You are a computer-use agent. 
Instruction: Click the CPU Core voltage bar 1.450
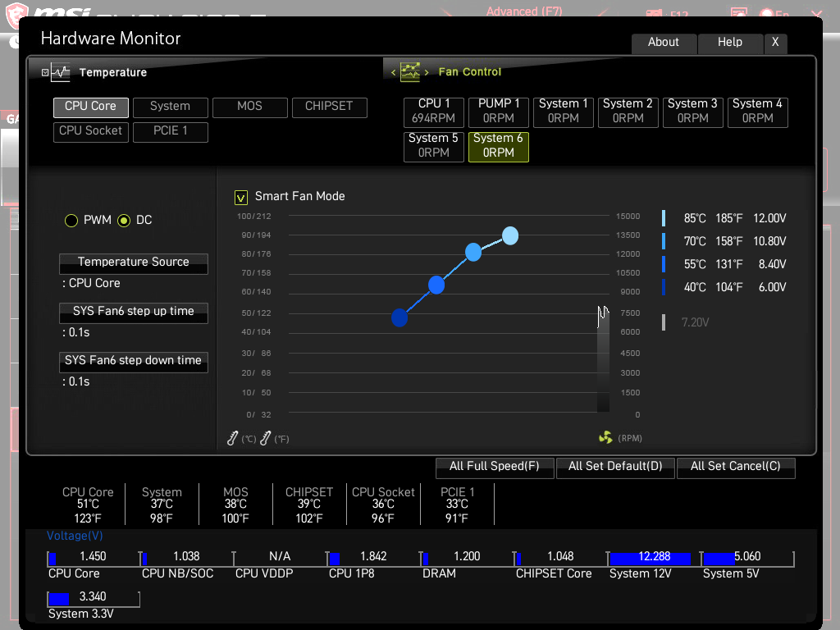(x=94, y=558)
